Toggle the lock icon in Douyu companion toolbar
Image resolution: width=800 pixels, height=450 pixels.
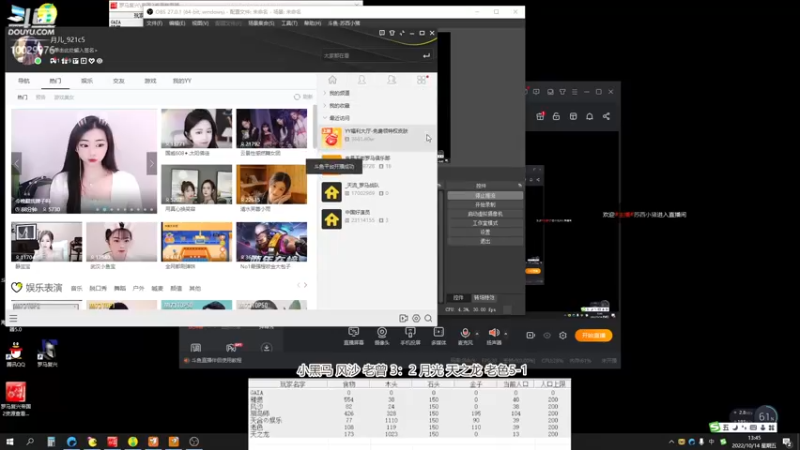pyautogui.click(x=557, y=116)
